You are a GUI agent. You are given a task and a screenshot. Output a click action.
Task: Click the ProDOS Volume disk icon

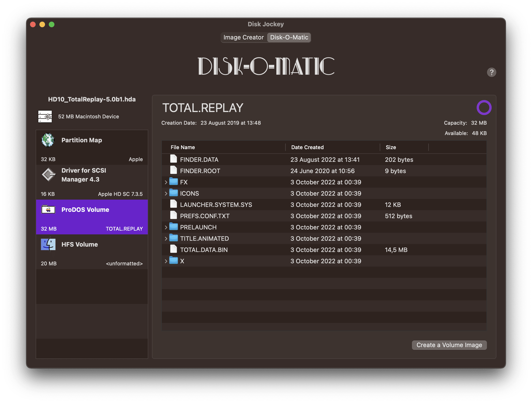(x=48, y=209)
